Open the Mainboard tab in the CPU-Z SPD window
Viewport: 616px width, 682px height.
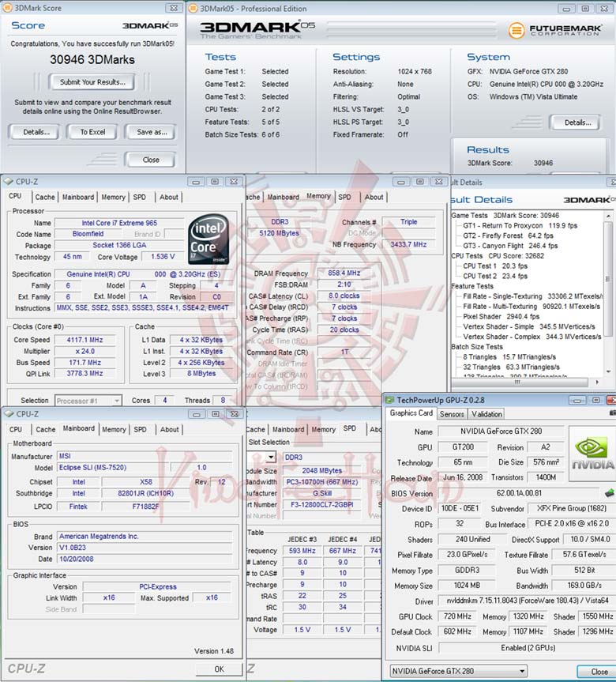(x=288, y=429)
